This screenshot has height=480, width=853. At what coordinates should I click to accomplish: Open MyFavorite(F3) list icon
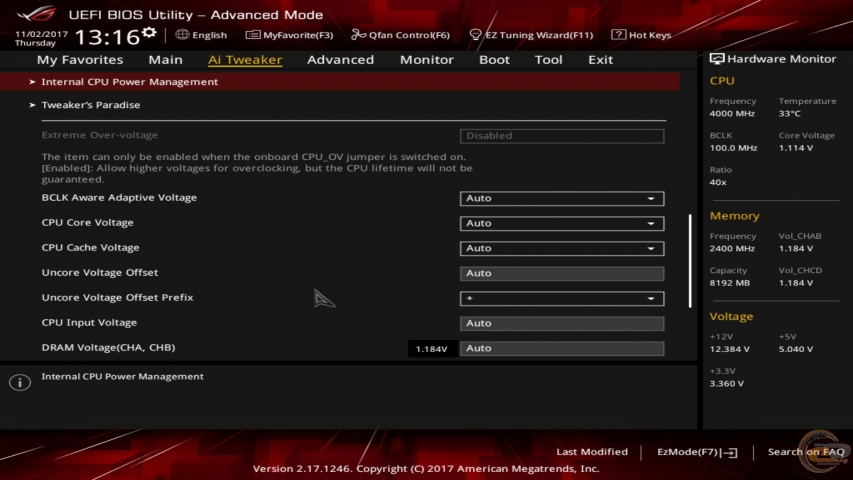click(252, 35)
